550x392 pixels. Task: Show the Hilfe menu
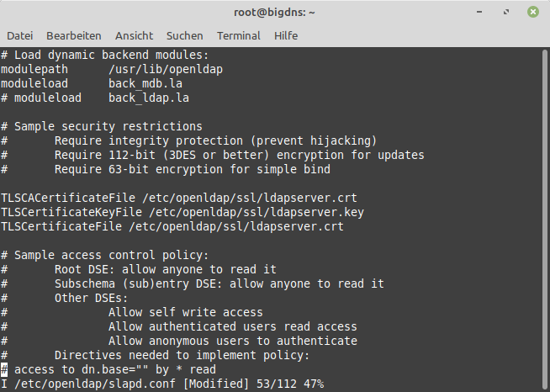point(288,36)
